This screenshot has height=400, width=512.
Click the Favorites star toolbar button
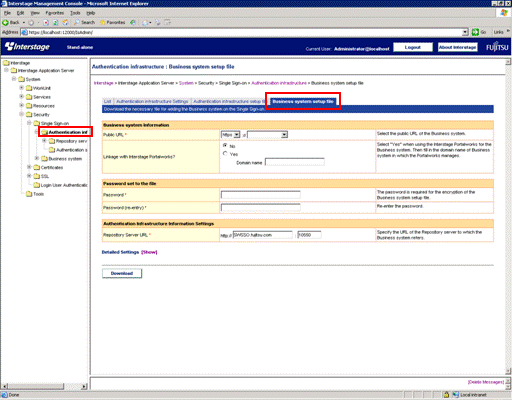112,22
